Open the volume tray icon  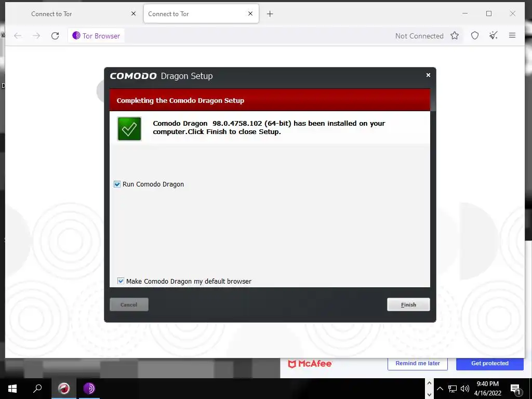click(x=465, y=389)
